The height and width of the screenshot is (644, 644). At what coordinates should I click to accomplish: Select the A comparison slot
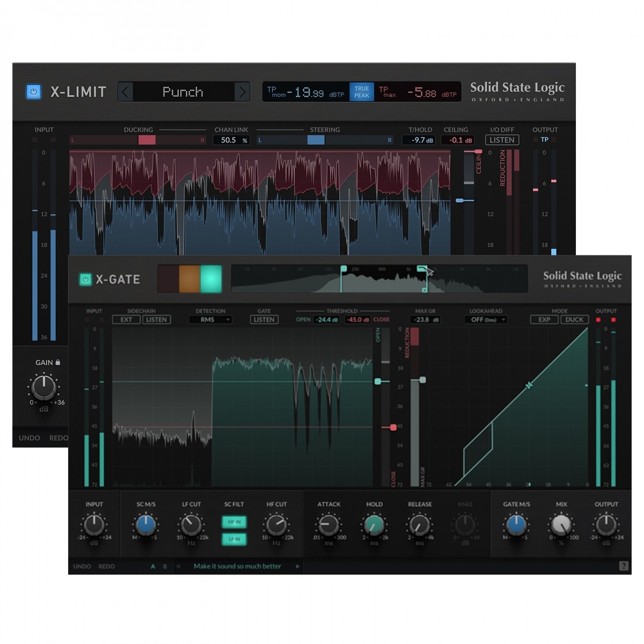153,566
